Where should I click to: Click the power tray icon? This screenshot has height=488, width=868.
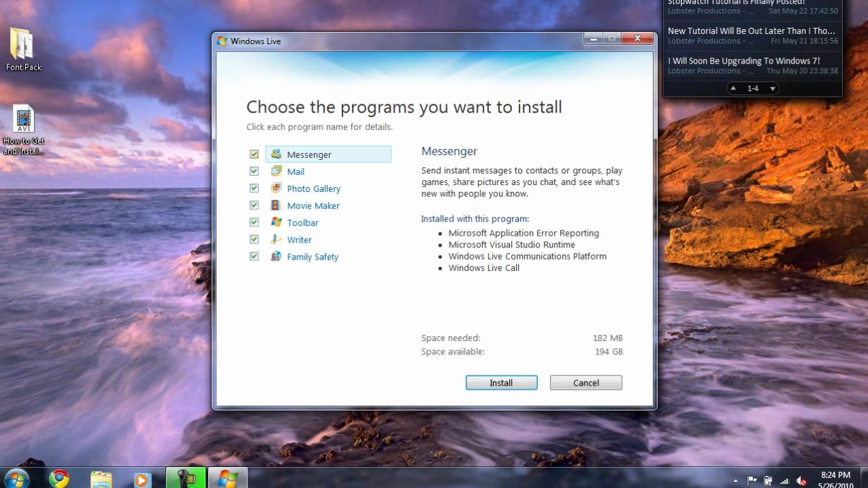(770, 480)
